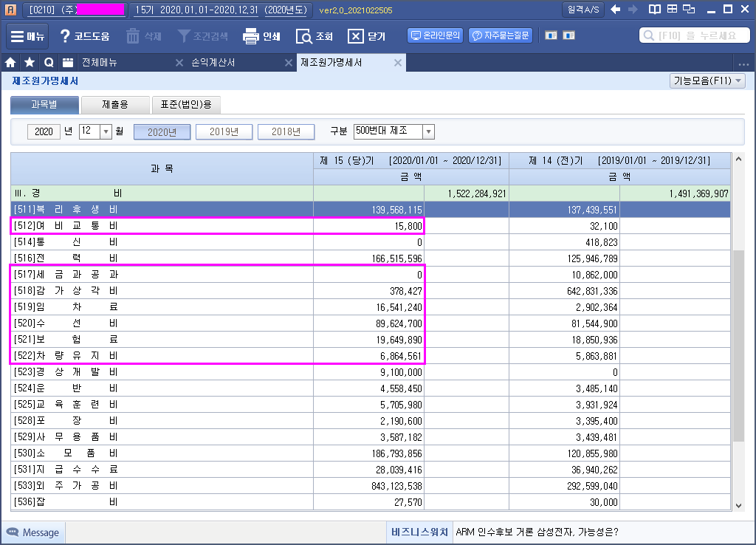Go to the home icon tab
This screenshot has height=545, width=756.
pos(11,63)
